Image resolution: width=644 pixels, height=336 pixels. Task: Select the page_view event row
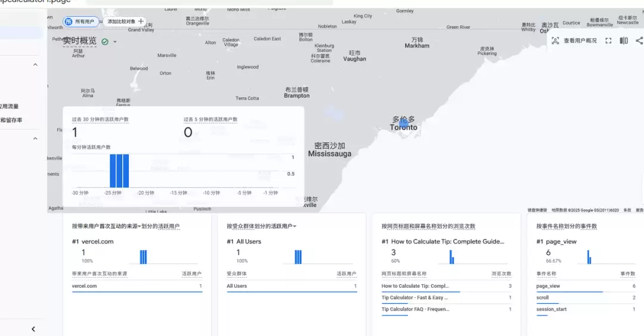point(586,287)
